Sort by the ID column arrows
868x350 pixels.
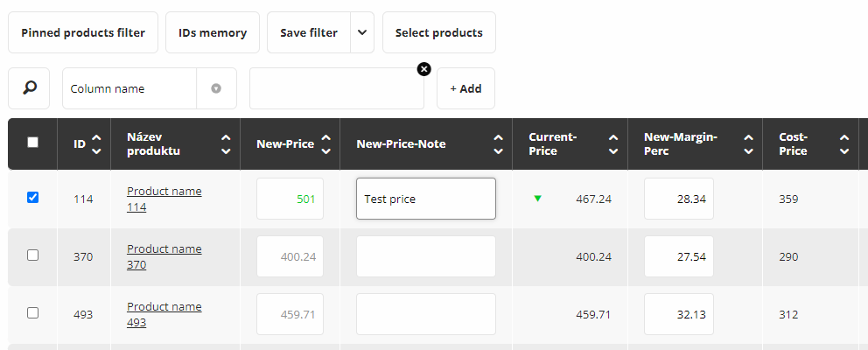96,144
